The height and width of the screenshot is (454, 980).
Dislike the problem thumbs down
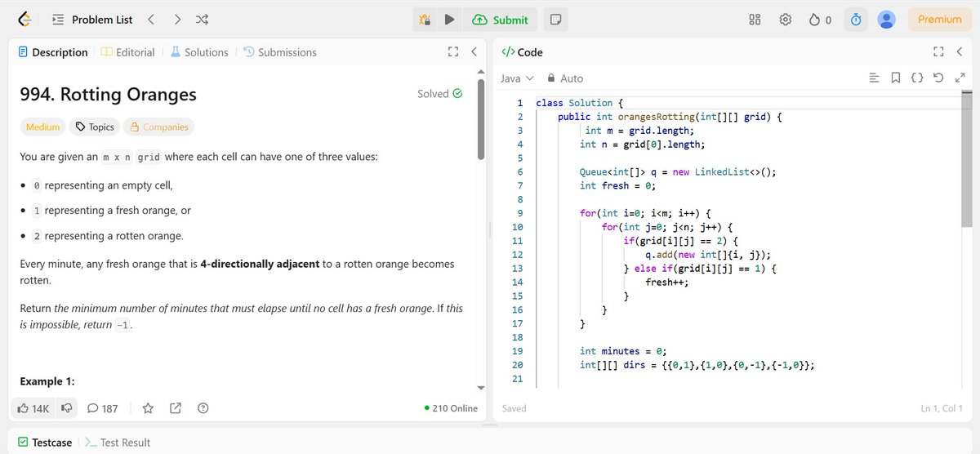[x=67, y=408]
